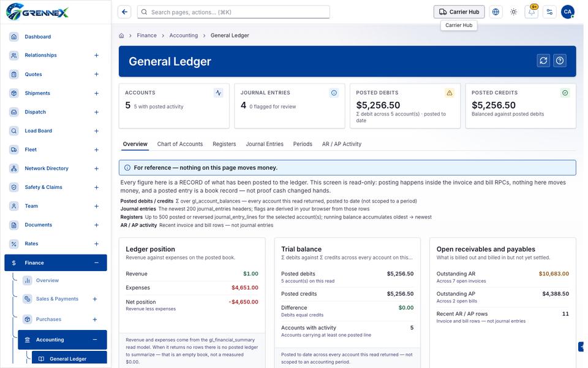Open the Journal Entries tab
The width and height of the screenshot is (588, 368).
[265, 144]
